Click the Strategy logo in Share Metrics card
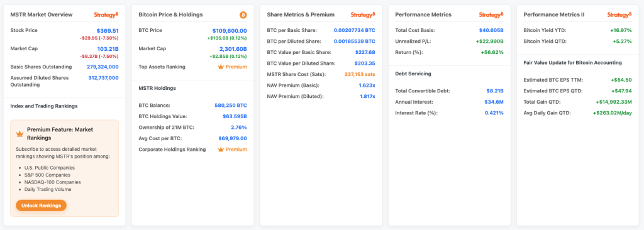Image resolution: width=644 pixels, height=230 pixels. 363,15
